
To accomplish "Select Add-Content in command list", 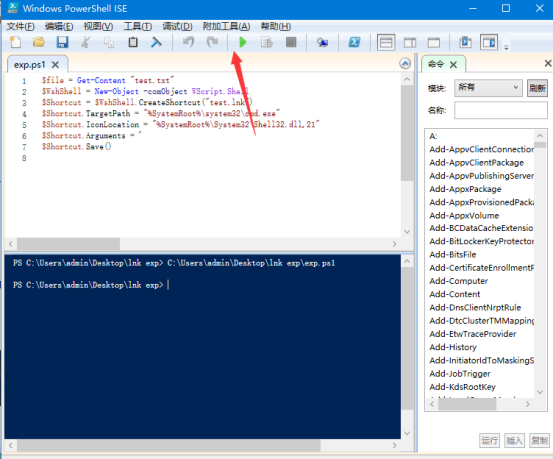I will click(455, 294).
